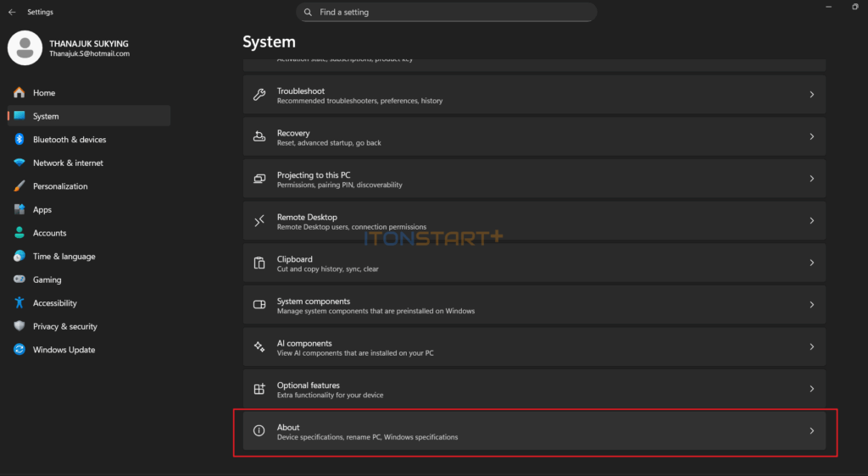Open the Home section in sidebar
This screenshot has height=476, width=868.
pyautogui.click(x=44, y=93)
